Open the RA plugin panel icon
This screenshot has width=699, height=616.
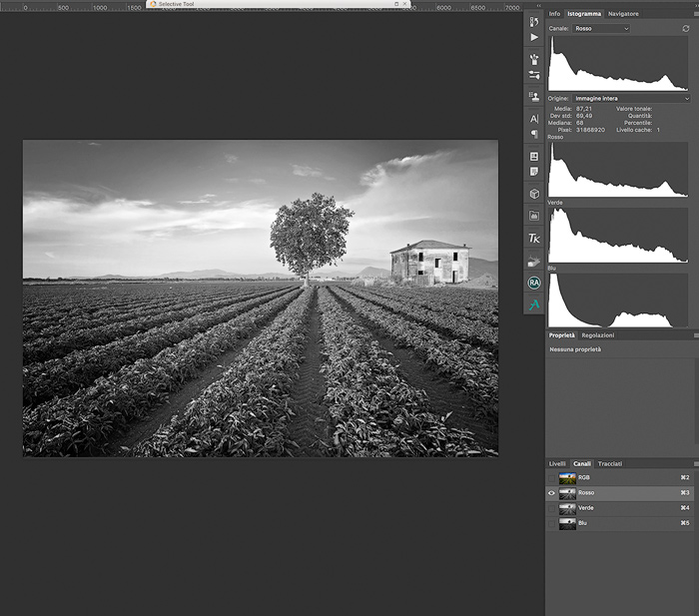(x=534, y=283)
